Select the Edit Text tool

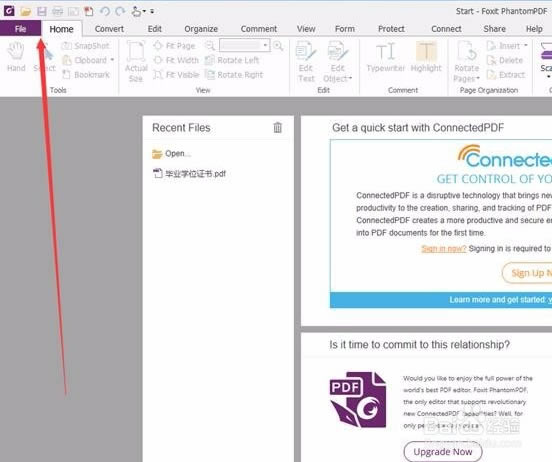pos(306,61)
